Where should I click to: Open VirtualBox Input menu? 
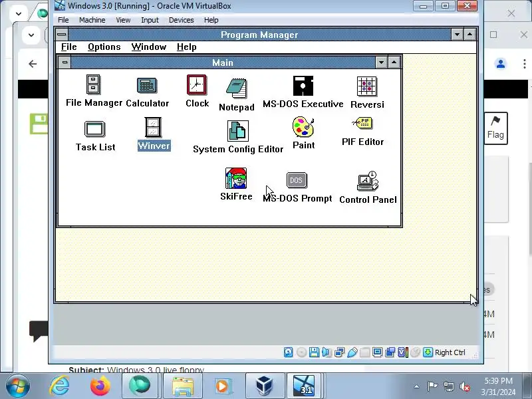coord(150,20)
